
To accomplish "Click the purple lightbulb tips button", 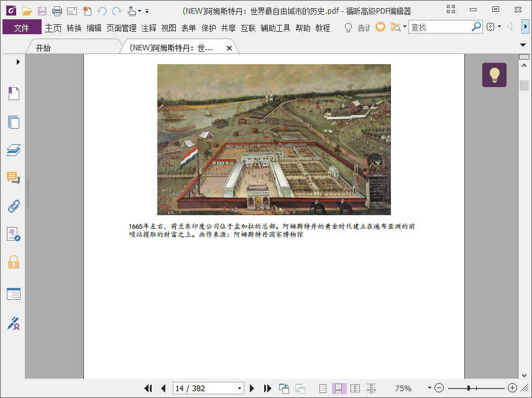I will (494, 75).
